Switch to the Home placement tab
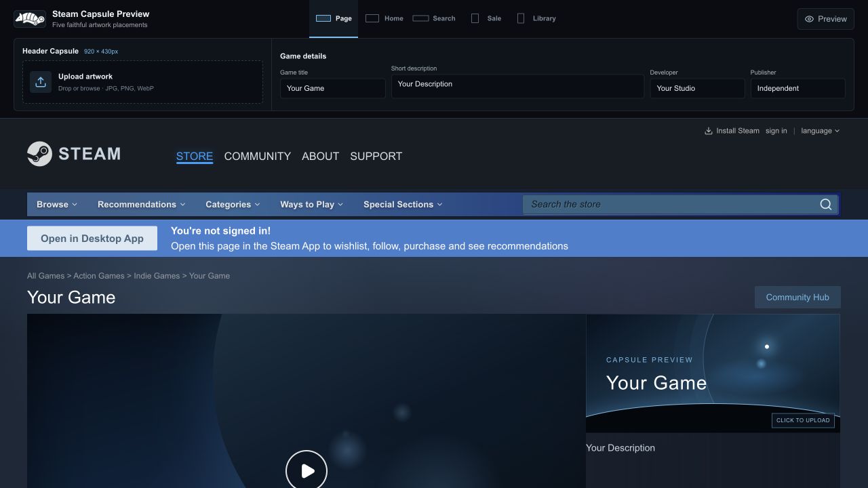The width and height of the screenshot is (868, 488). pyautogui.click(x=384, y=18)
